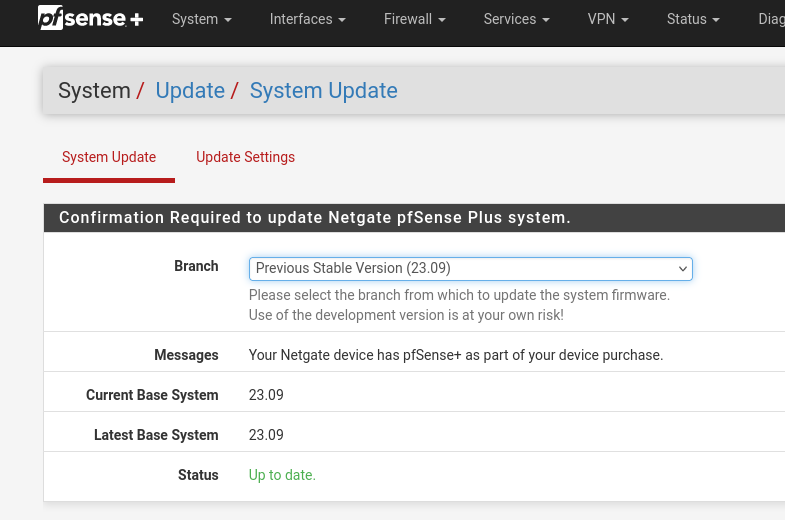
Task: Open the VPN menu
Action: [608, 19]
